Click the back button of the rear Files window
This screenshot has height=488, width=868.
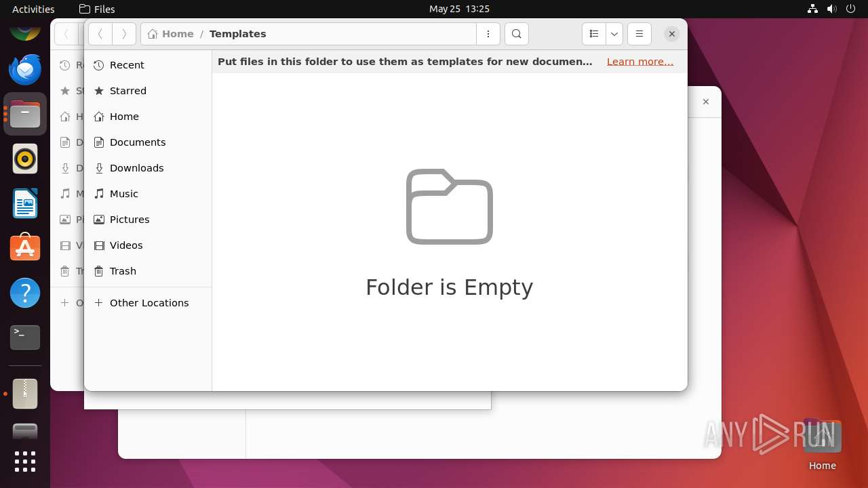66,34
